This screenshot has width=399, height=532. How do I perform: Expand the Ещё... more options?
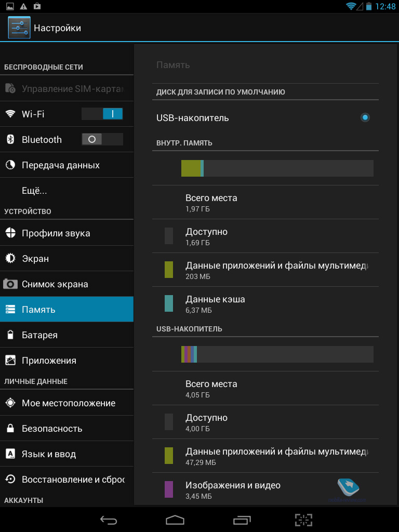(34, 191)
